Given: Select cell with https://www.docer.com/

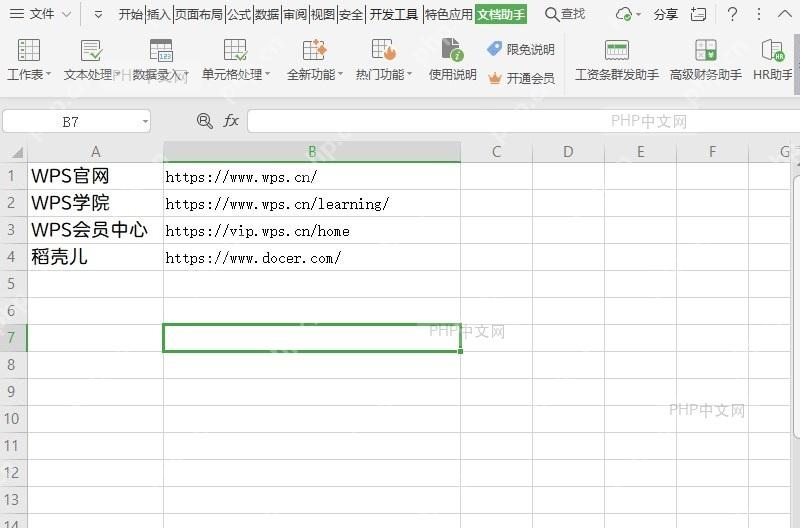Looking at the screenshot, I should click(312, 257).
